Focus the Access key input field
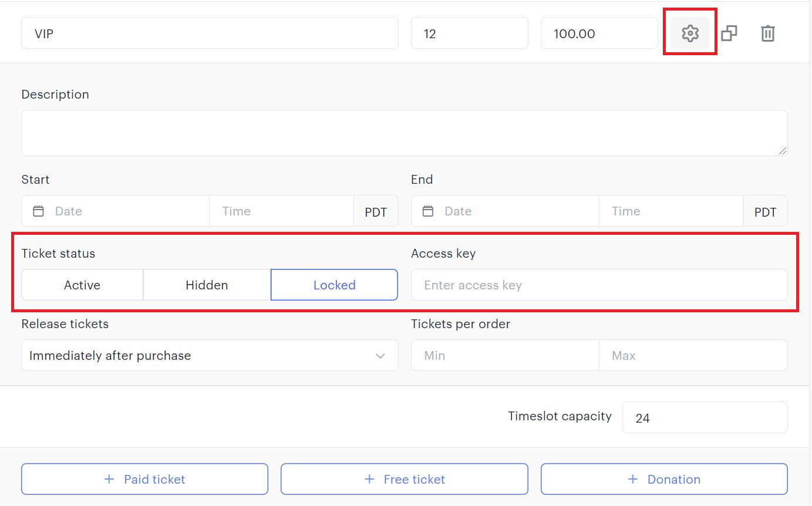The height and width of the screenshot is (506, 812). tap(599, 285)
